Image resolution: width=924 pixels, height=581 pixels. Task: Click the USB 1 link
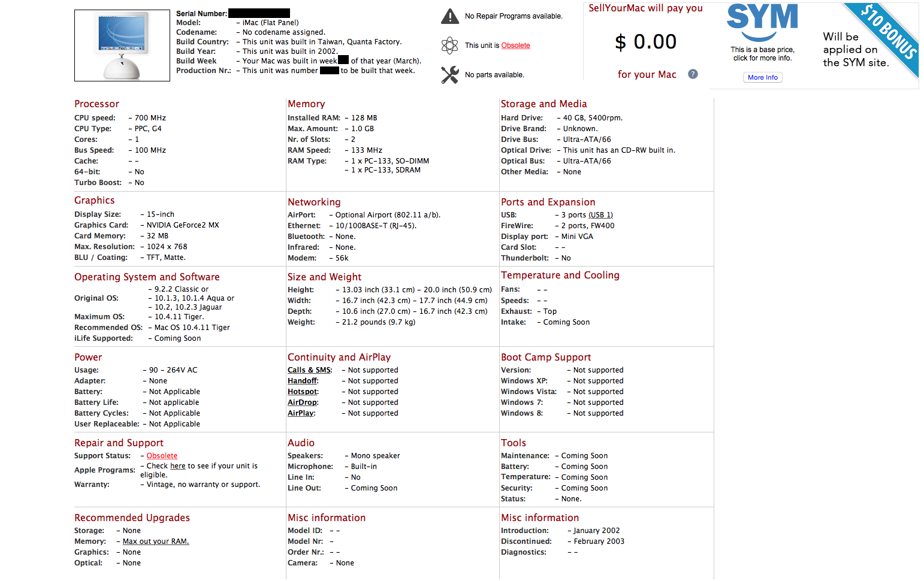(600, 215)
